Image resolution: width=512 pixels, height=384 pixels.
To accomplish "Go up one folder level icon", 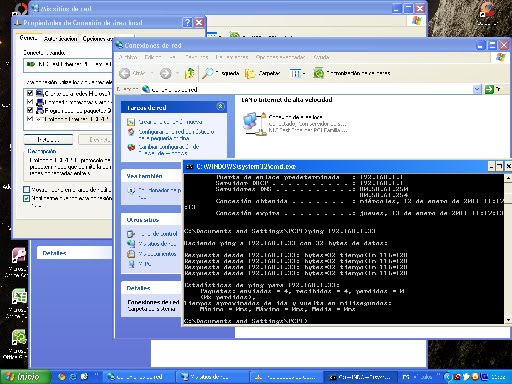I will click(x=190, y=73).
